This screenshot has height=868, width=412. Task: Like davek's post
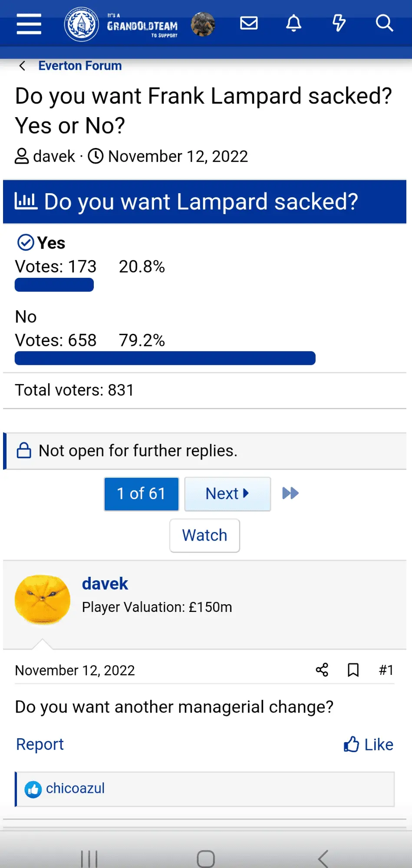point(369,744)
